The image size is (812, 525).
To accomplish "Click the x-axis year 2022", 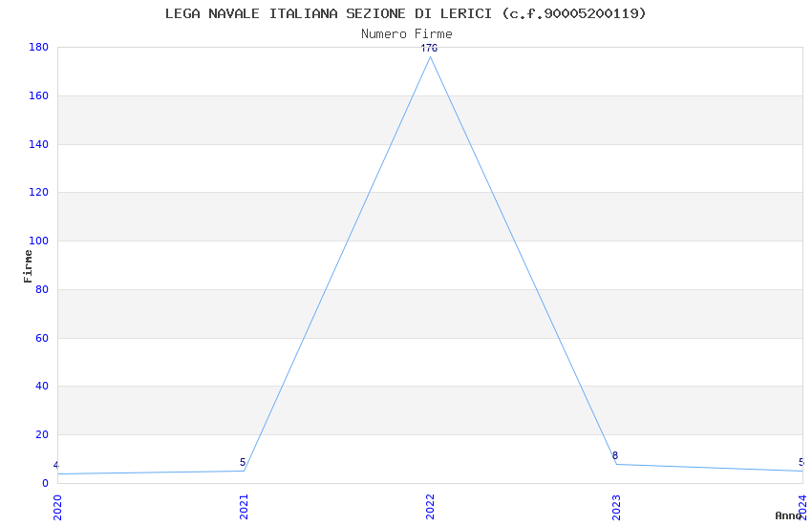I will point(430,508).
